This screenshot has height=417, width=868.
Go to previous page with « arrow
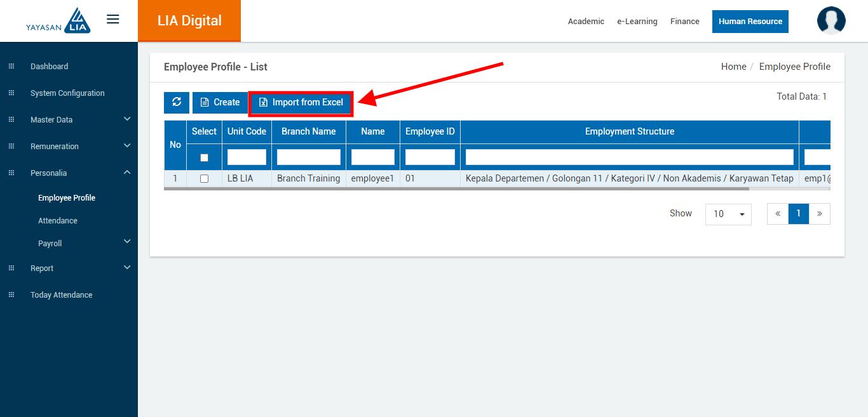(x=778, y=214)
